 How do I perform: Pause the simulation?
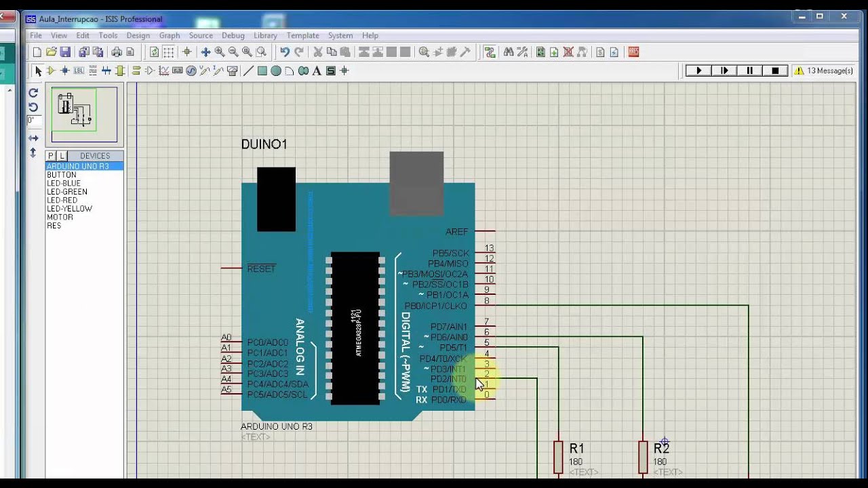pos(750,70)
